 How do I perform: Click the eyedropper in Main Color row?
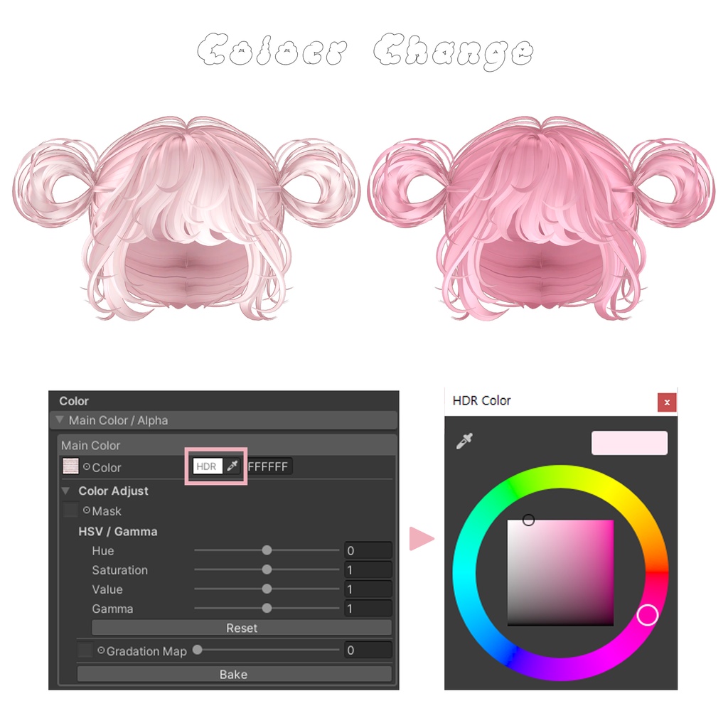tap(232, 466)
